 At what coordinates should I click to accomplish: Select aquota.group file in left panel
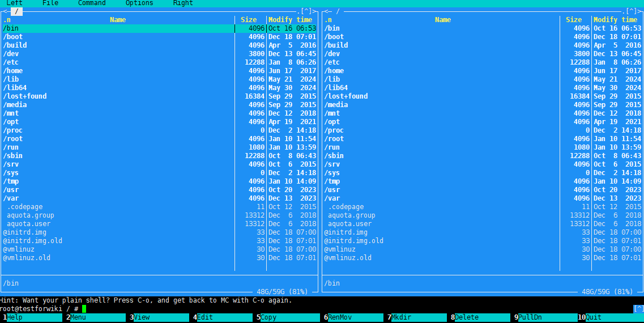point(160,215)
